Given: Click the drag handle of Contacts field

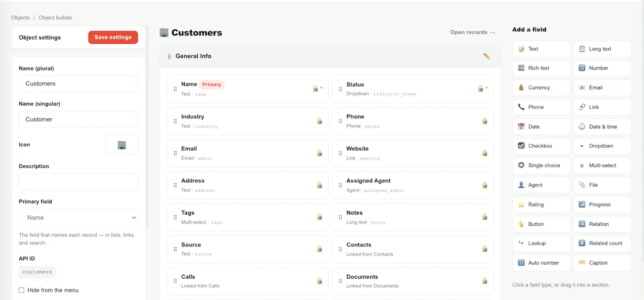Looking at the screenshot, I should (341, 249).
